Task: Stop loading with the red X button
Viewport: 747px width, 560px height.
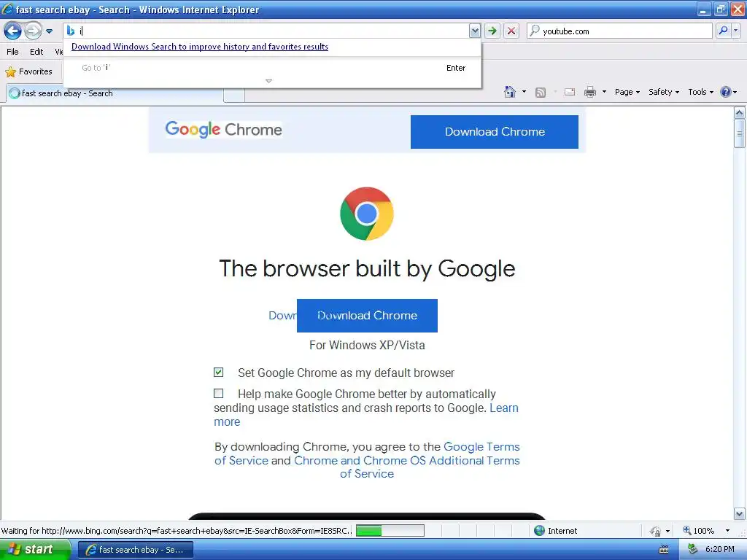Action: point(511,31)
